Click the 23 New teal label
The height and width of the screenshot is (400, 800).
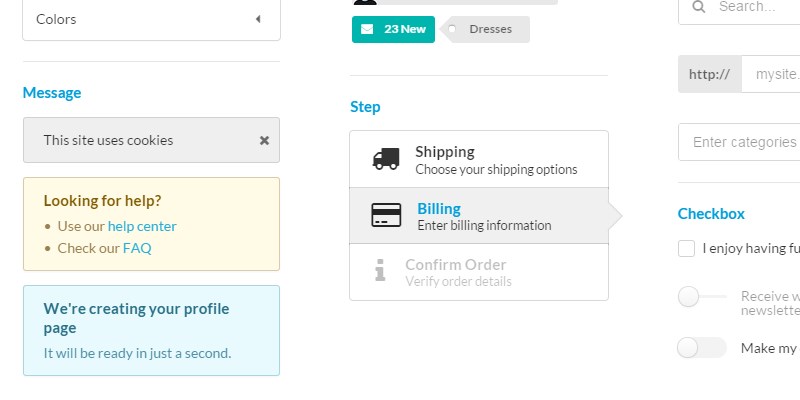coord(393,29)
